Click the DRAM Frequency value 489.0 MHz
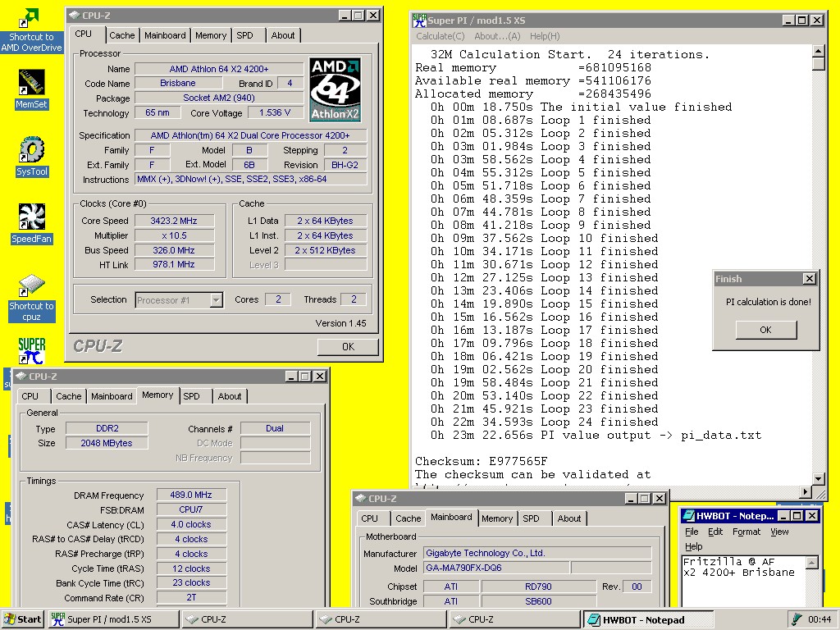Screen dimensions: 840x630 191,495
